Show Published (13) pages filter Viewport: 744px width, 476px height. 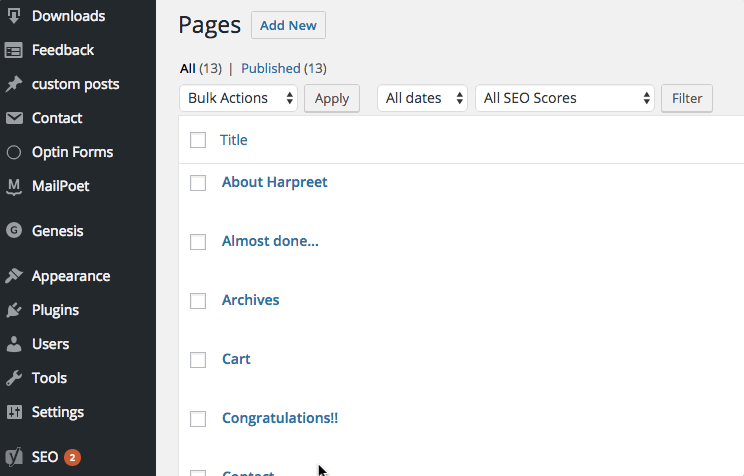click(x=284, y=68)
